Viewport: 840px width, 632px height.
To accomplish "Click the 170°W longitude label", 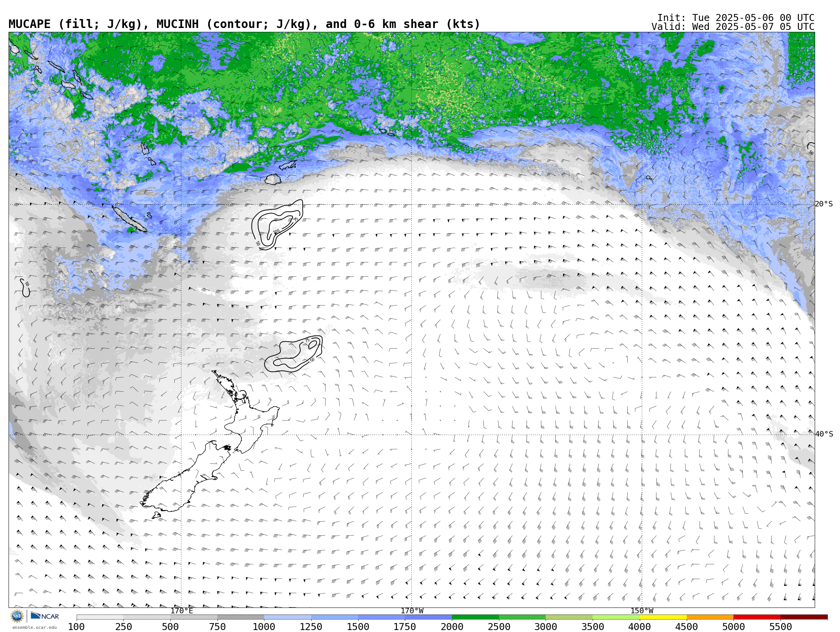I will tap(412, 611).
